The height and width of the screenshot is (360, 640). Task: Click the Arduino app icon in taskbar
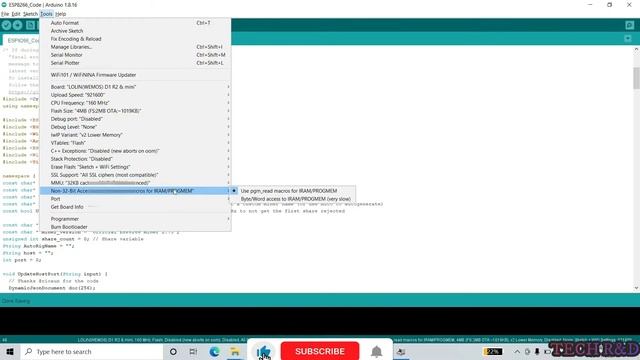pos(401,351)
